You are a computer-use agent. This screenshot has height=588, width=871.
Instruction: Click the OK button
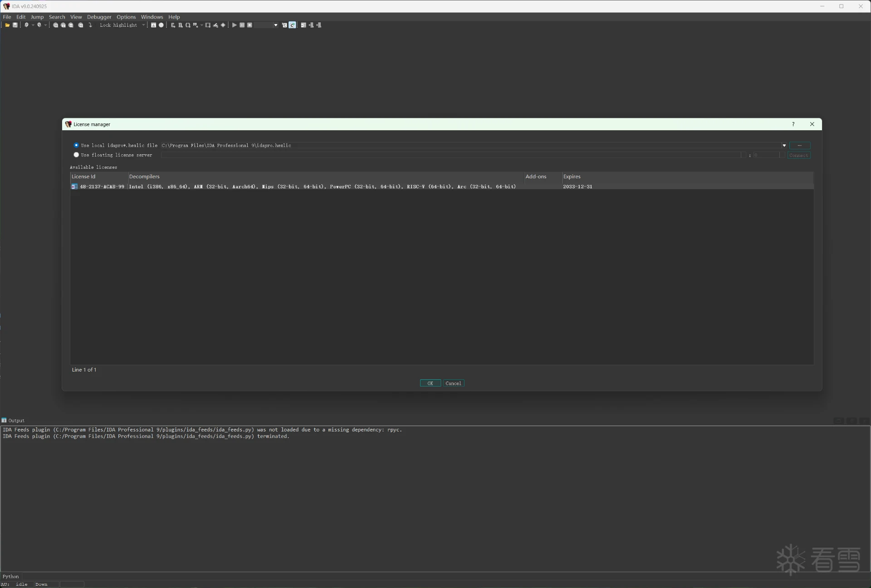point(430,383)
